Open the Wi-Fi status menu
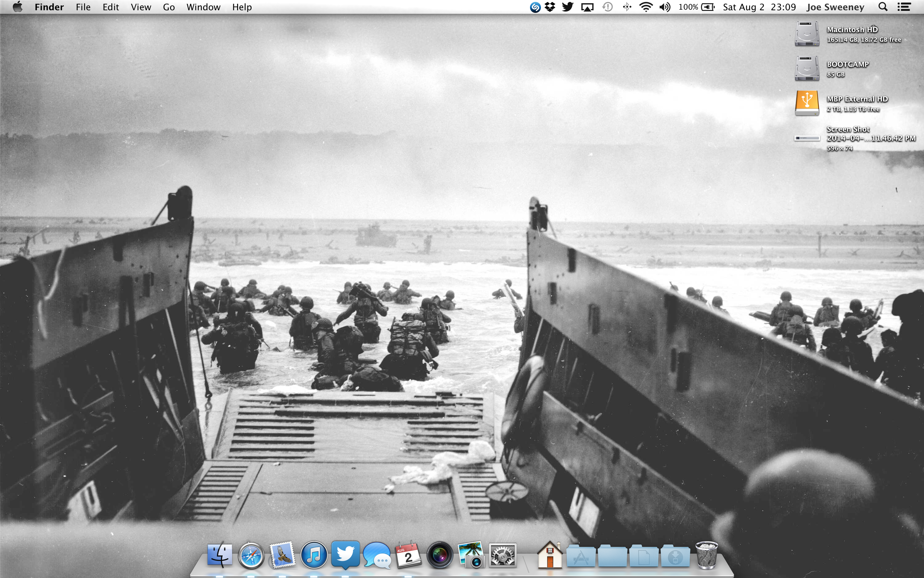 646,7
